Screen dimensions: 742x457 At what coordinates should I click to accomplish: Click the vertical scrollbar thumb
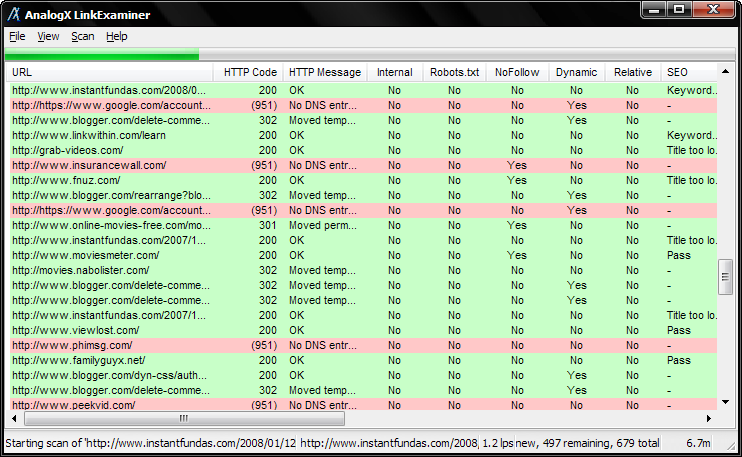[725, 277]
